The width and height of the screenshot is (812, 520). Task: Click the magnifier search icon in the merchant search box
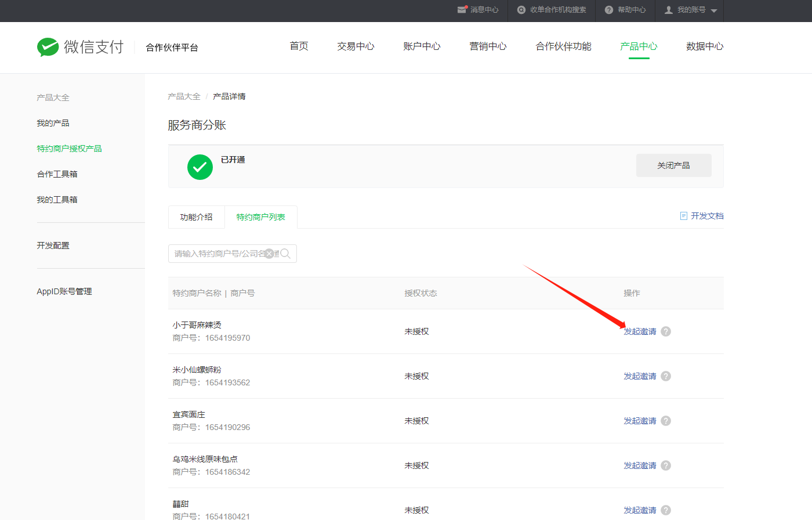tap(285, 254)
